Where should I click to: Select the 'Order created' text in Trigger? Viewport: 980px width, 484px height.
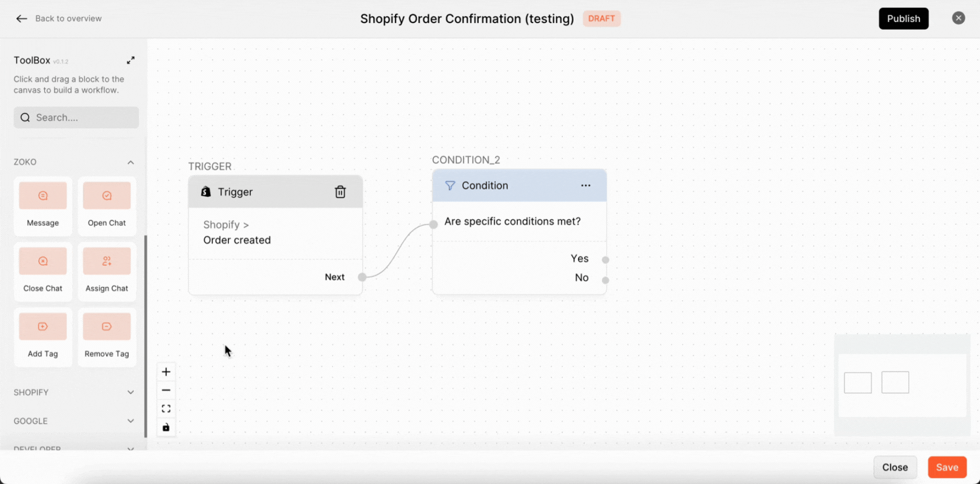(237, 240)
